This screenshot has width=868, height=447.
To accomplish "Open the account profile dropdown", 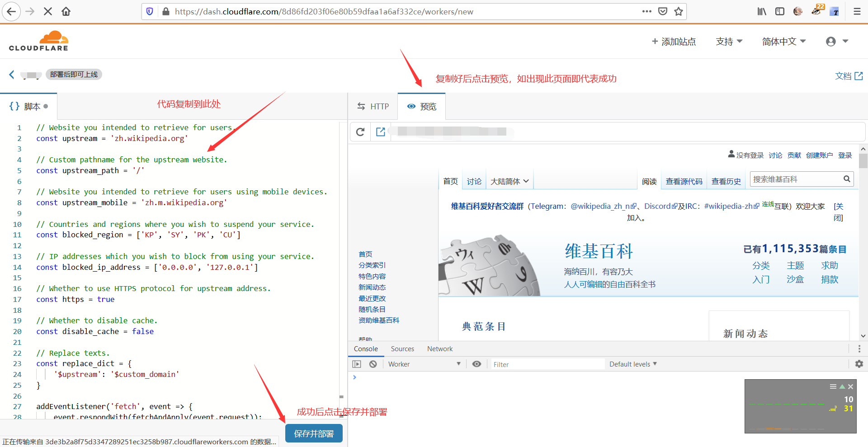I will click(837, 42).
